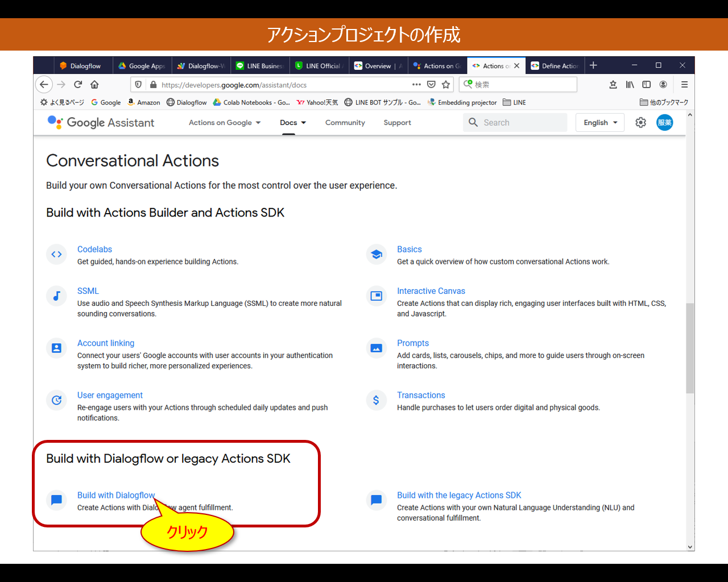
Task: Click the Basics graduation cap icon
Action: pyautogui.click(x=376, y=255)
